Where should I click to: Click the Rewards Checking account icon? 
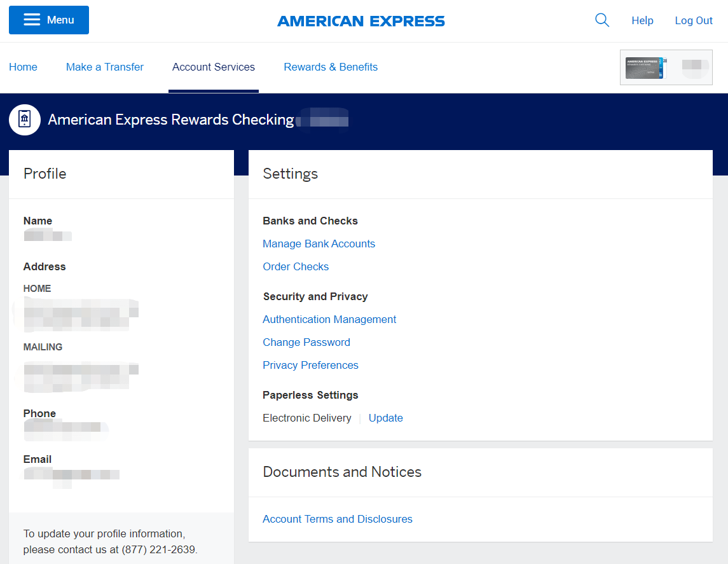tap(25, 120)
